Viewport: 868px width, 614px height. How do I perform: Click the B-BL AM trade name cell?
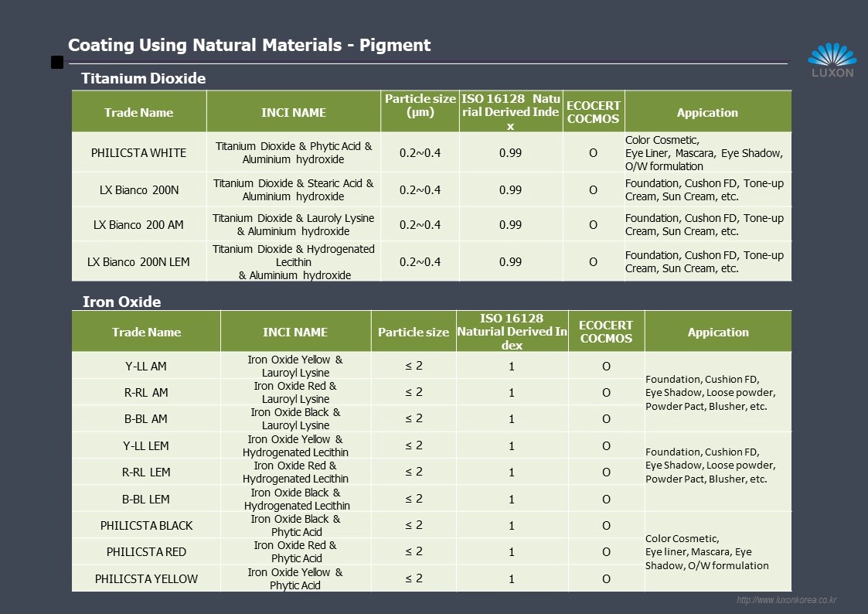(x=146, y=418)
